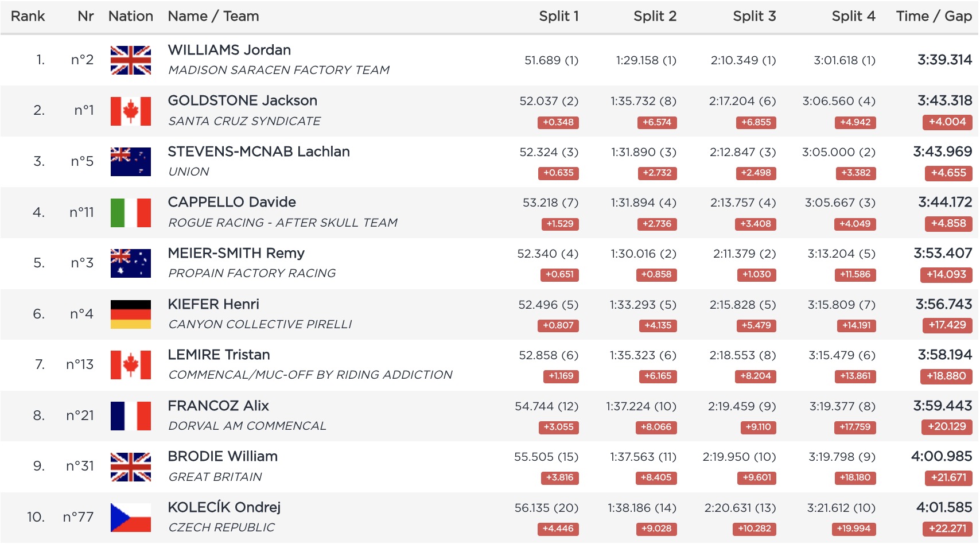
Task: Click the Italian flag beside CAPPELLO Davide
Action: 131,213
